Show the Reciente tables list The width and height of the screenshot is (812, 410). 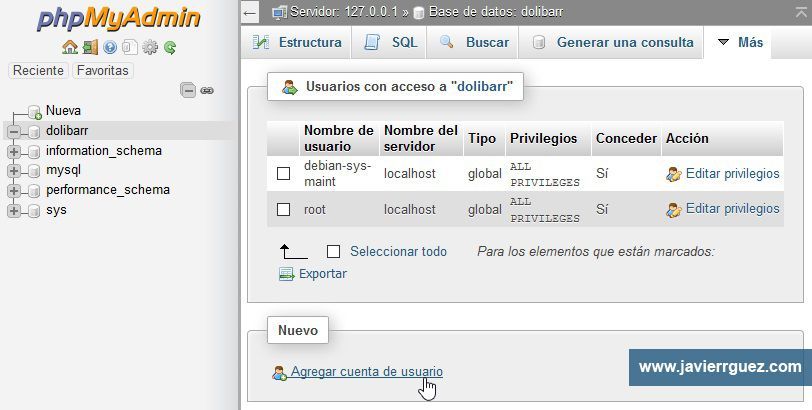click(x=38, y=70)
